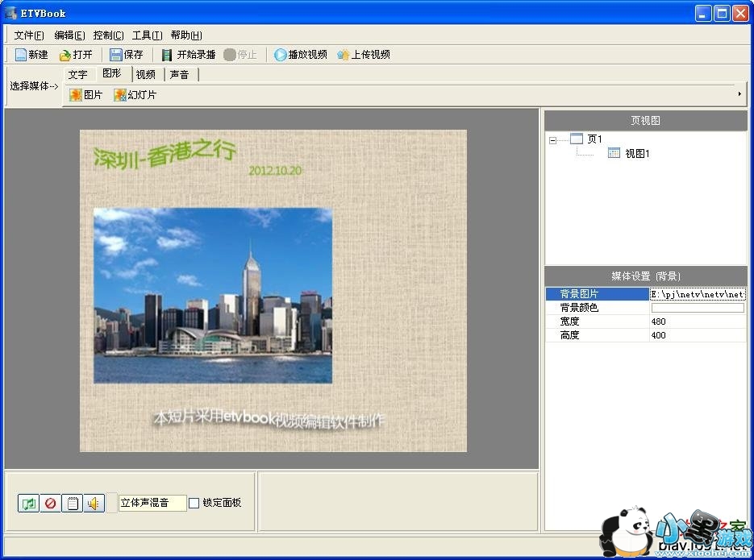
Task: Open the 文件 menu
Action: (29, 35)
